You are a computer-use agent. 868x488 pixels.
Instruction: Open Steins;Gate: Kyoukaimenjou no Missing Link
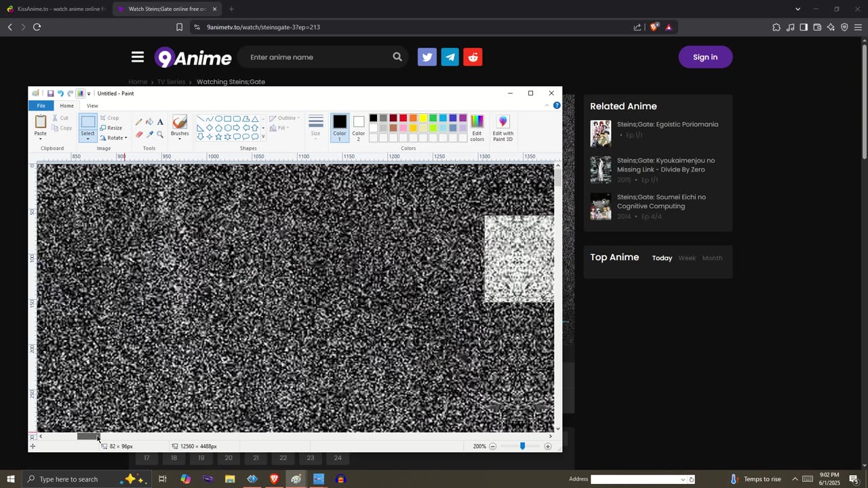(666, 165)
